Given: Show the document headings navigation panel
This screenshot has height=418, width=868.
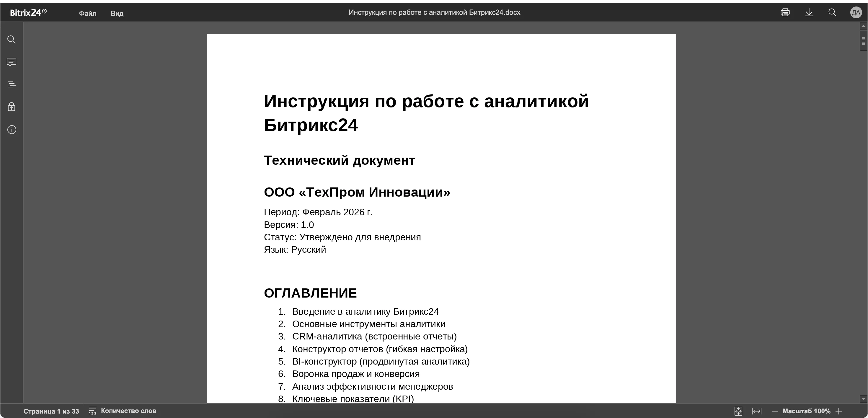Looking at the screenshot, I should click(x=12, y=84).
